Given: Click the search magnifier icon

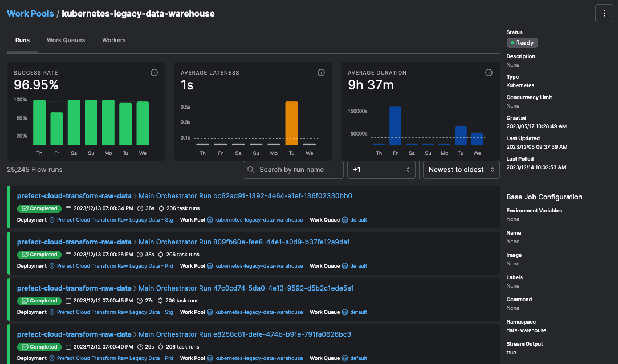Looking at the screenshot, I should (251, 170).
